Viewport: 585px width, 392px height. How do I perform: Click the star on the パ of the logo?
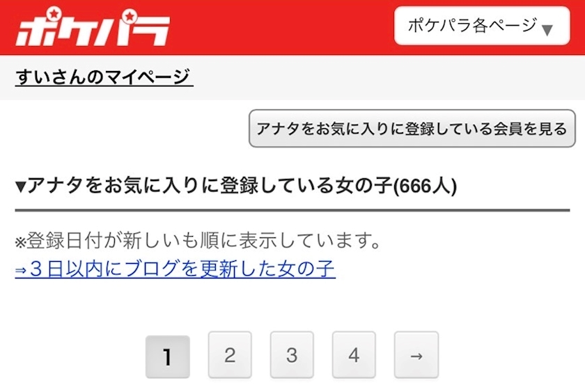tap(130, 17)
